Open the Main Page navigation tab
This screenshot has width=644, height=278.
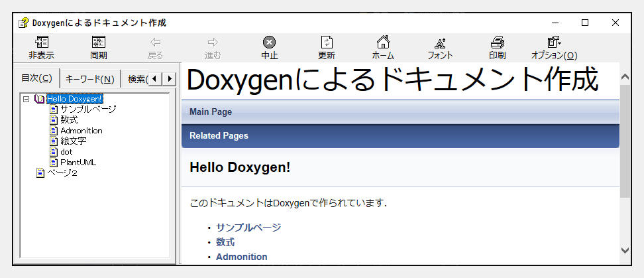(x=211, y=112)
